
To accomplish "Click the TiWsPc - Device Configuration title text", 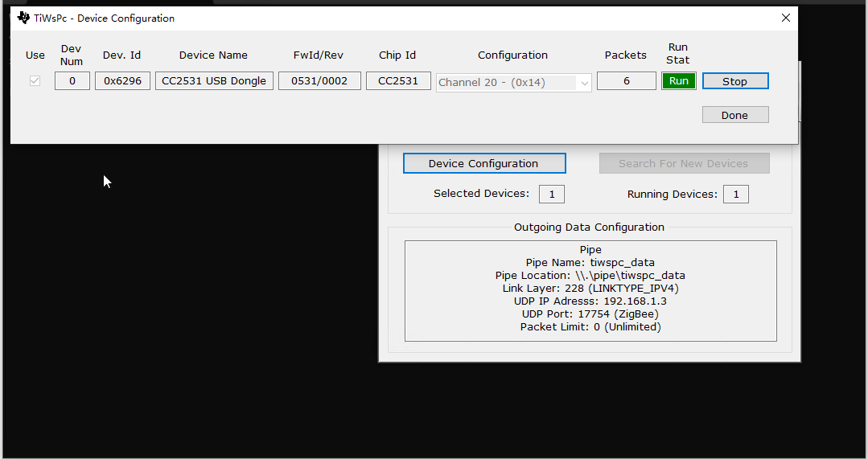I will click(104, 18).
